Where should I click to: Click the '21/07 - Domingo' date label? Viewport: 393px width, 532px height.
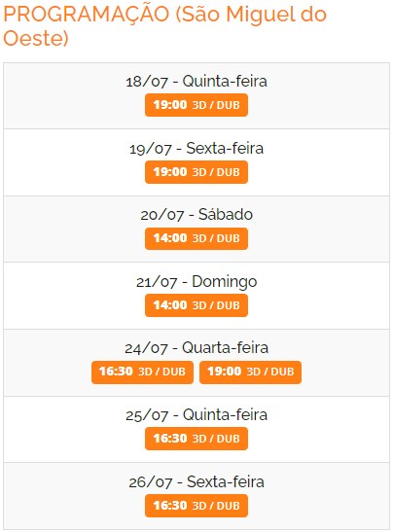(196, 282)
